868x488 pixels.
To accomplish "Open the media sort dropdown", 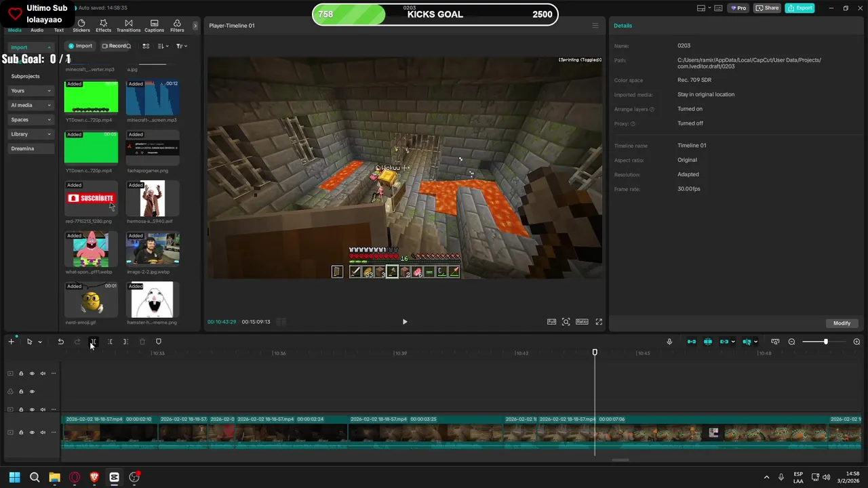I will tap(163, 46).
